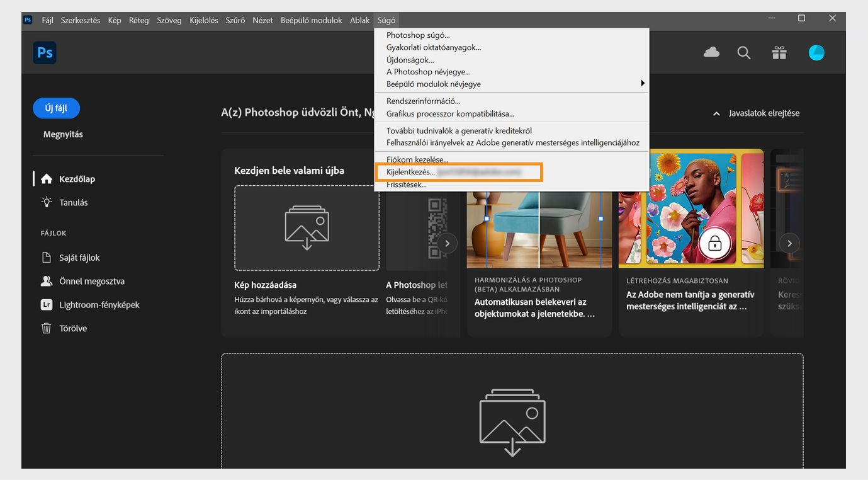
Task: Open the search magnifier icon
Action: point(744,53)
